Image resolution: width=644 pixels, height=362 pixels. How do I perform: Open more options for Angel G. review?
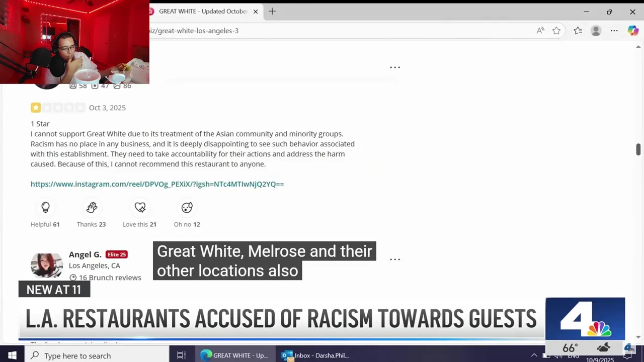(395, 259)
